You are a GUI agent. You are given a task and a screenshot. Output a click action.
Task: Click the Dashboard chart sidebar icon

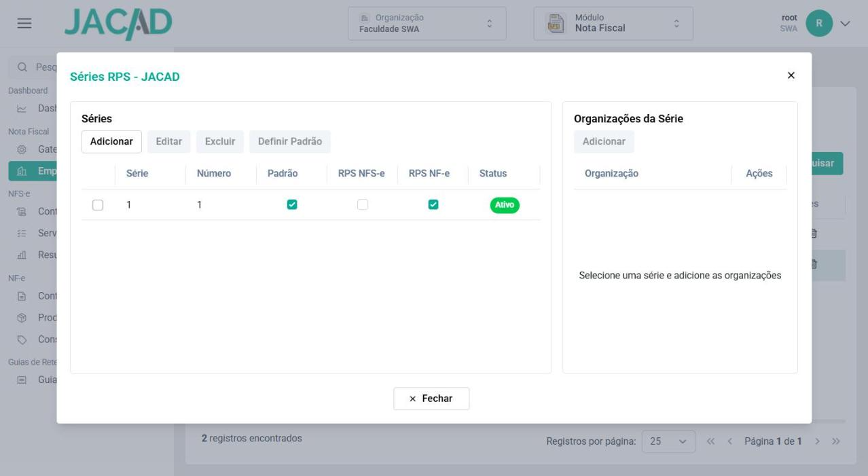22,109
